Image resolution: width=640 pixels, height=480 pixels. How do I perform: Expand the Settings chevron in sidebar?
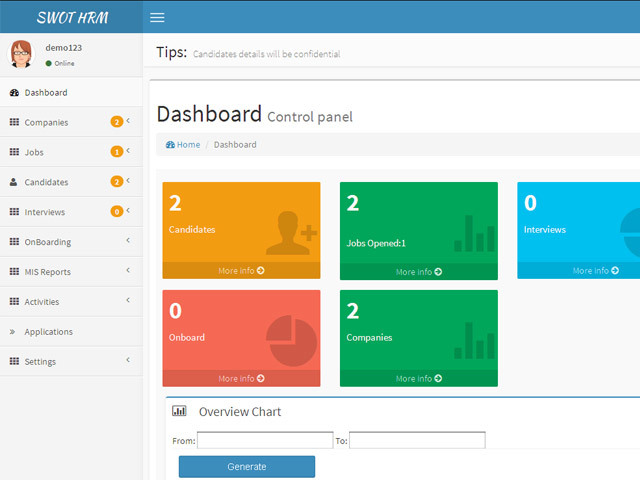click(x=128, y=360)
